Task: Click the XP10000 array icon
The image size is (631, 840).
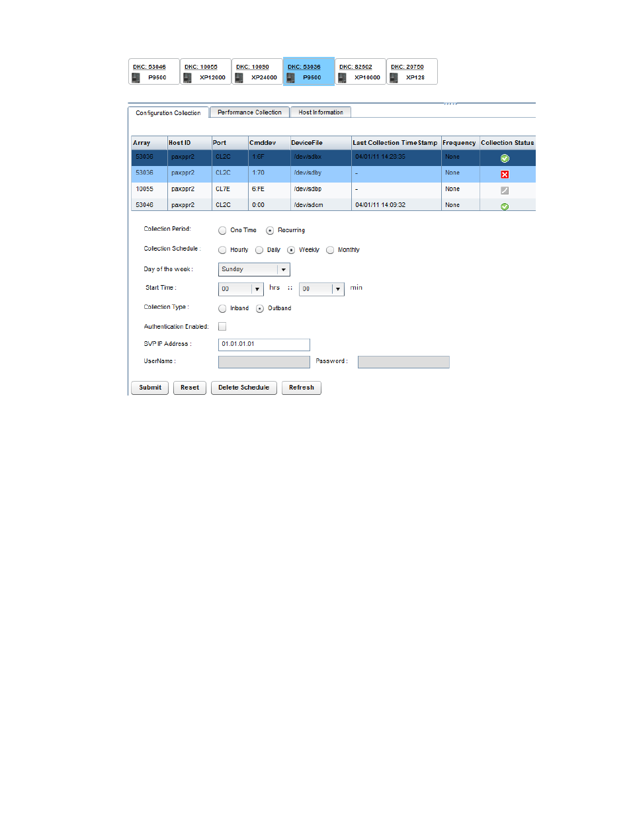Action: pos(342,77)
